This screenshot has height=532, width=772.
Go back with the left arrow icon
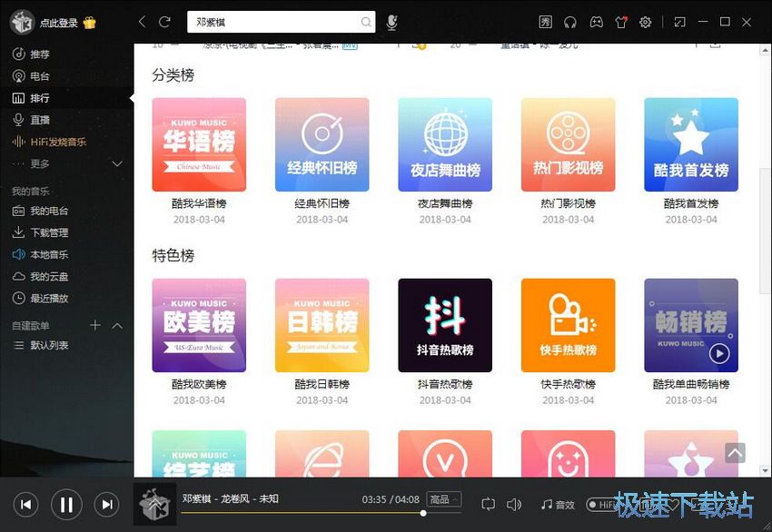(142, 22)
